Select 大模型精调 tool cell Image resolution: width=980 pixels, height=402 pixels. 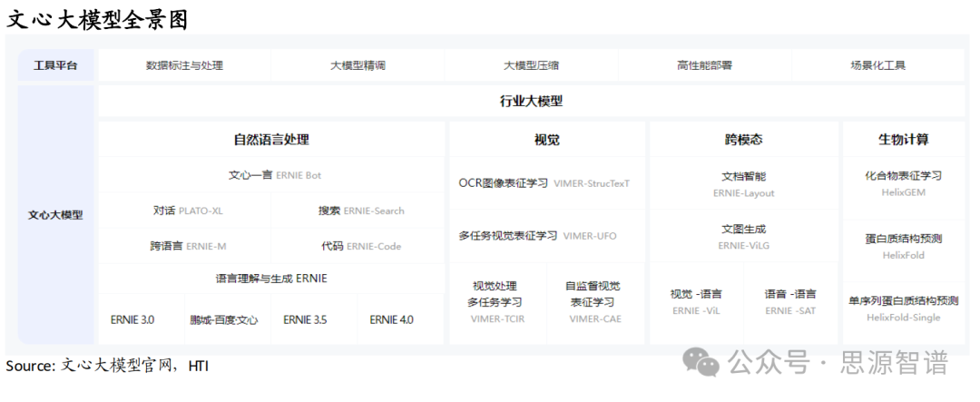[x=358, y=65]
